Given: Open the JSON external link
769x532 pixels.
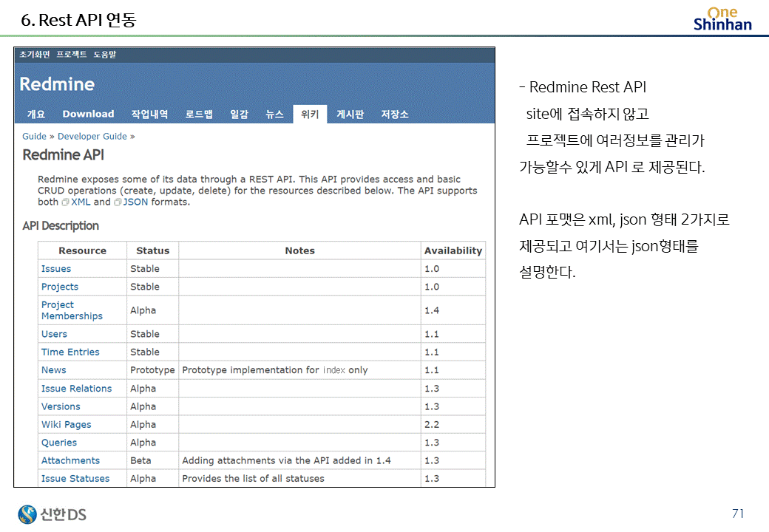Looking at the screenshot, I should tap(135, 202).
